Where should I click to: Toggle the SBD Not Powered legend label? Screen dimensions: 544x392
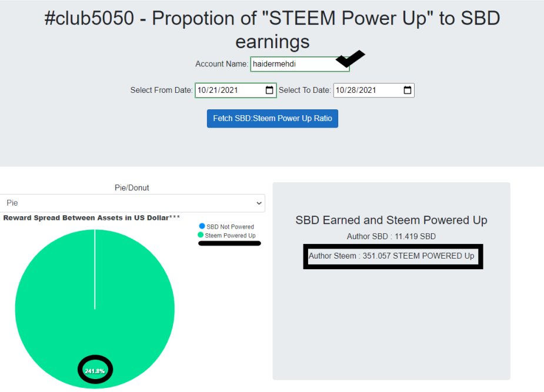[231, 227]
